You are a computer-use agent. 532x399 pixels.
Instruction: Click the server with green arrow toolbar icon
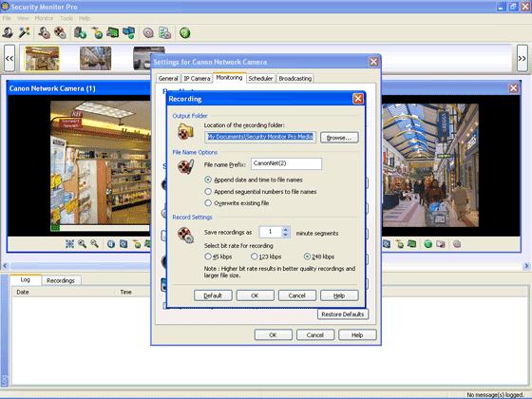81,33
